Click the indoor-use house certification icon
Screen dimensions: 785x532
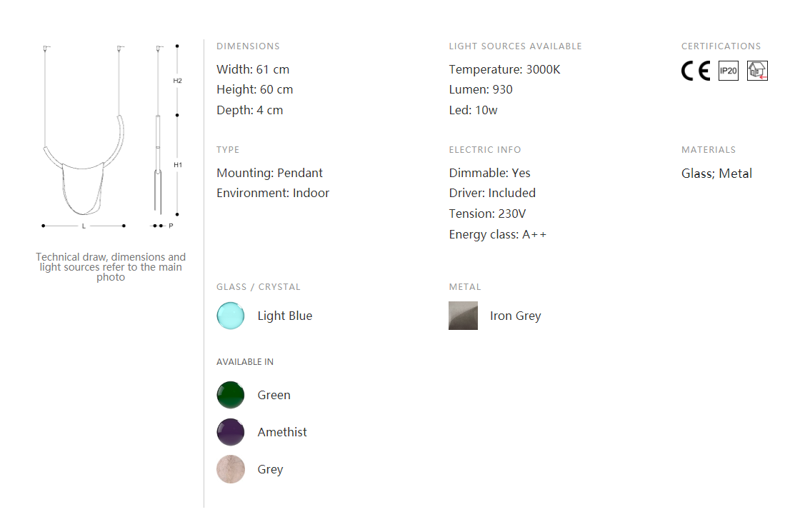point(757,71)
